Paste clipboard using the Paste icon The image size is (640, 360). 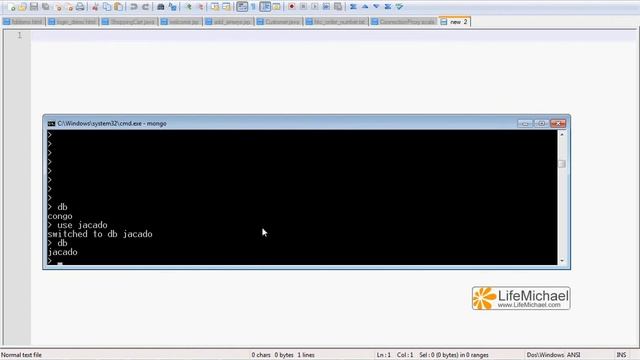[118, 7]
